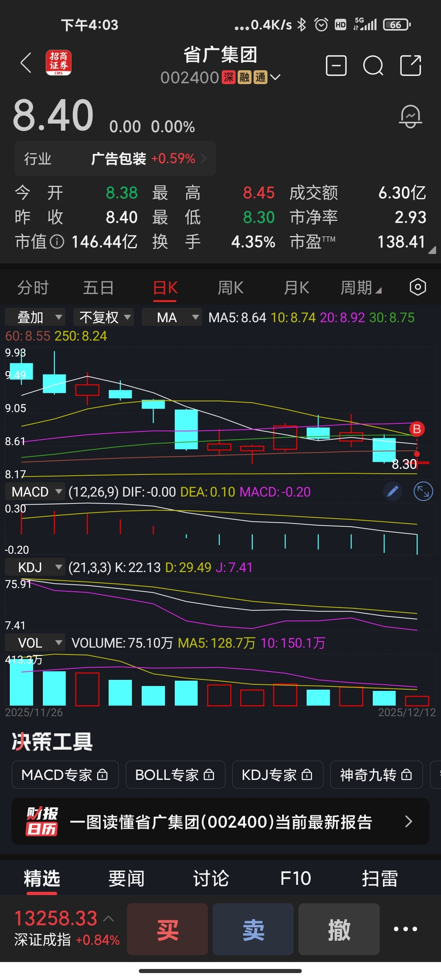
Task: Tap 换手 turnover rate 4.35%
Action: tap(253, 242)
